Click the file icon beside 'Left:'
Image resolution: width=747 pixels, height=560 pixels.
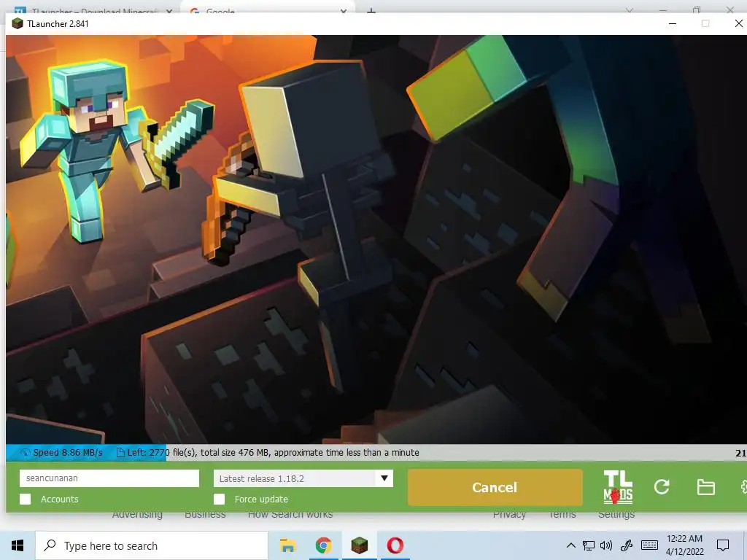[x=120, y=452]
